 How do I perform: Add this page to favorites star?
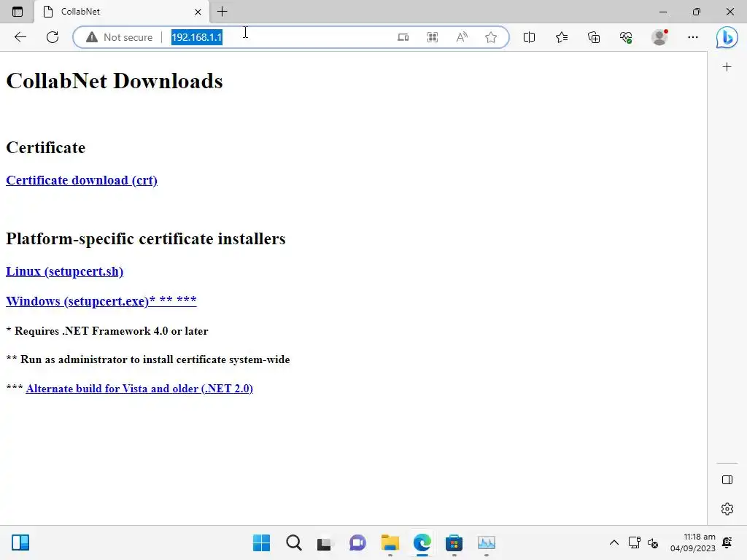pyautogui.click(x=491, y=37)
